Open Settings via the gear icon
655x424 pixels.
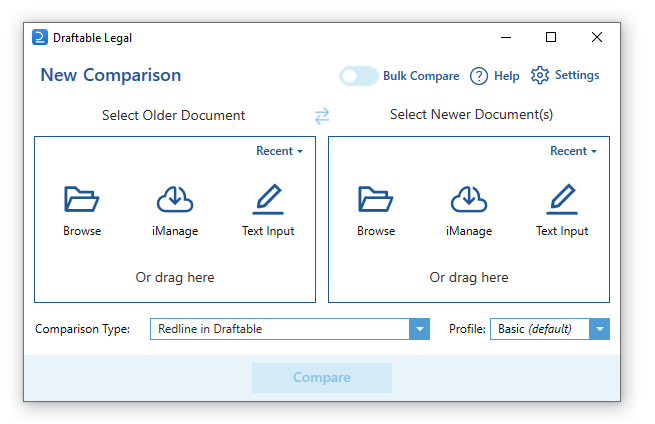(540, 75)
